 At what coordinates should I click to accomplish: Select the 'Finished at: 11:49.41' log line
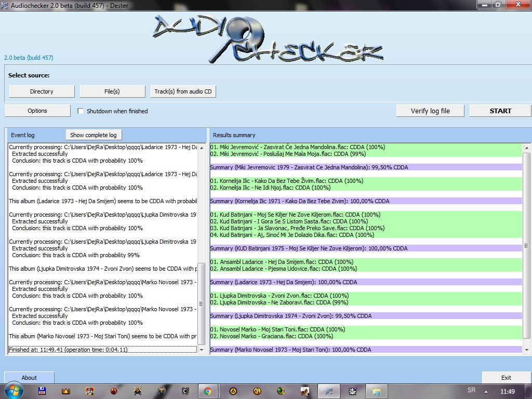pos(102,350)
